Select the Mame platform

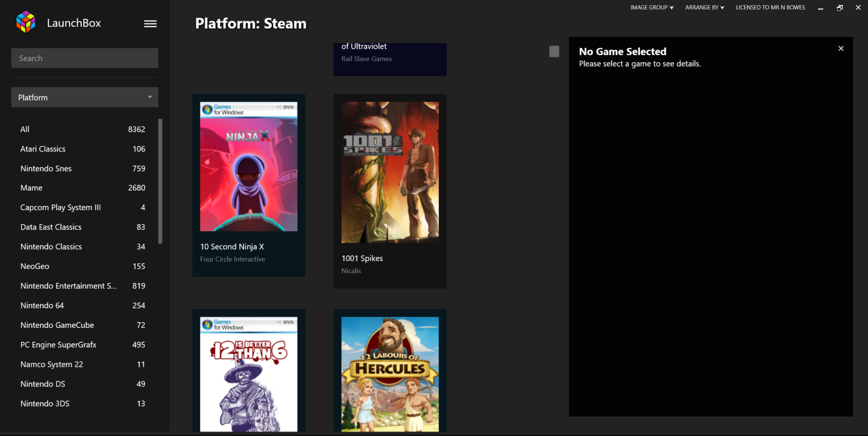[83, 188]
